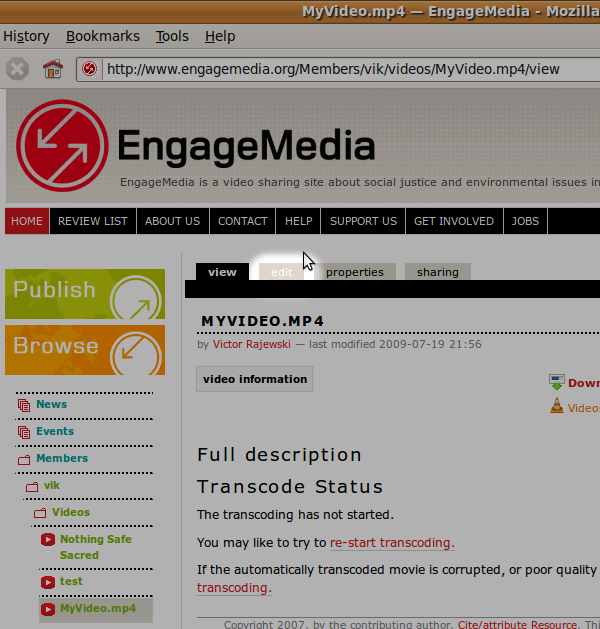Click the Full description heading
Screen dimensions: 600x629
click(280, 455)
